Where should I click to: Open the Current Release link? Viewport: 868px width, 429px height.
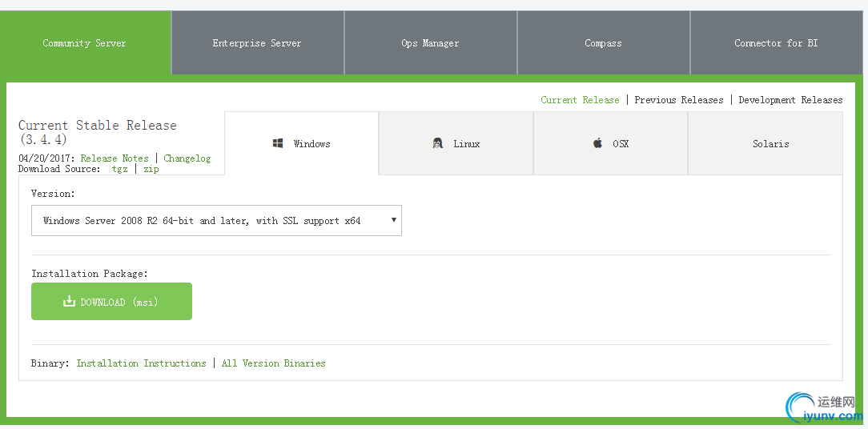click(580, 99)
